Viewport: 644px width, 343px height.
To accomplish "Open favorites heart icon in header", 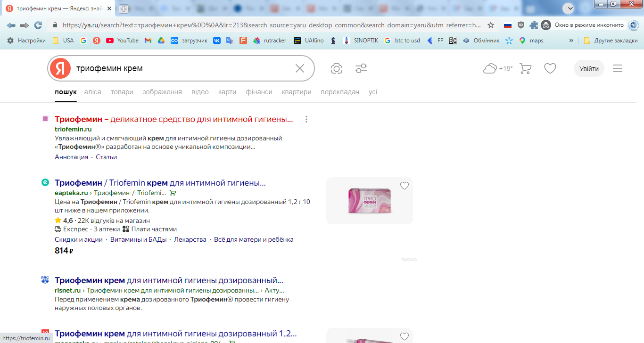I will [x=550, y=68].
